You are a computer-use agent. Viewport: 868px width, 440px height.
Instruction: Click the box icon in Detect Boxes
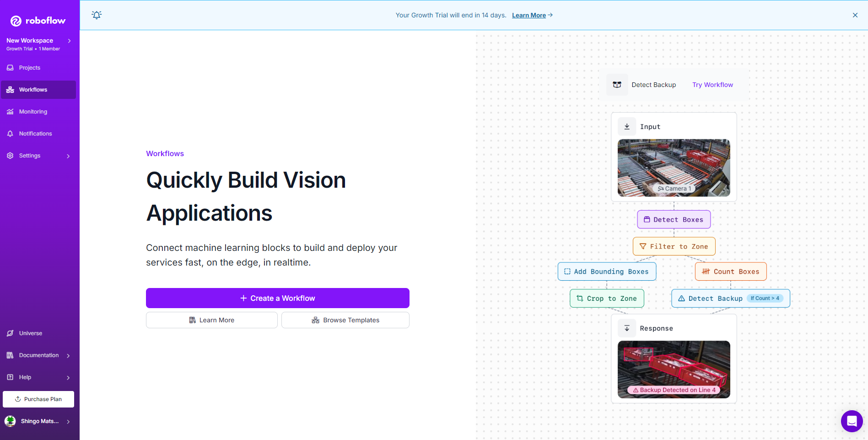[647, 220]
